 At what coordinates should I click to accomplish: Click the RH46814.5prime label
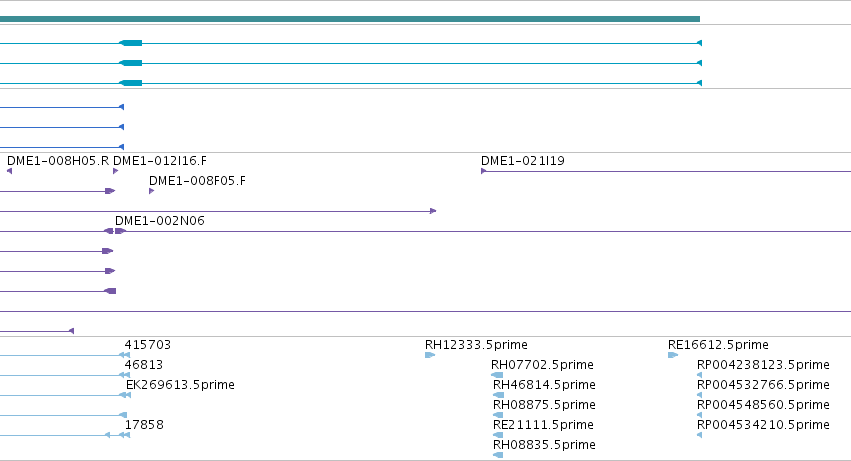tap(544, 384)
